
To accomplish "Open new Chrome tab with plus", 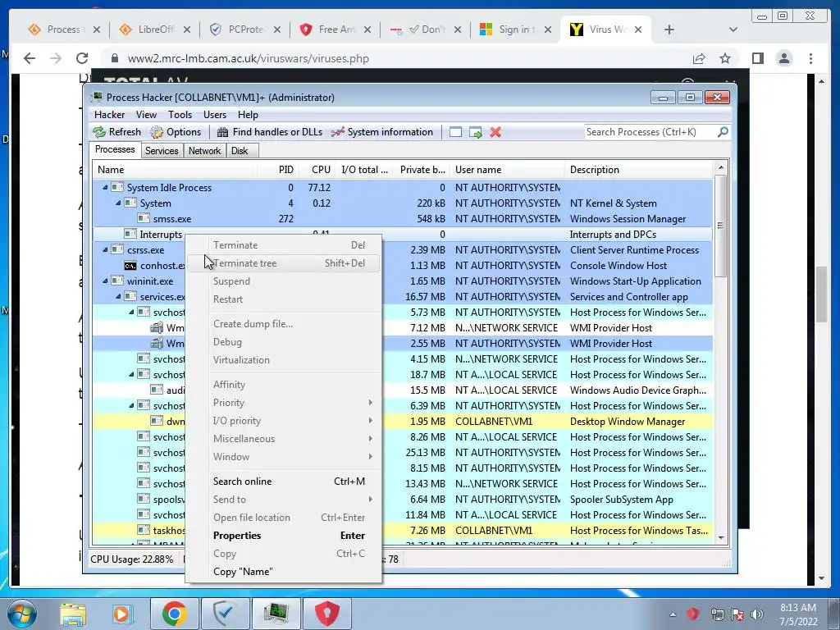I will [669, 30].
